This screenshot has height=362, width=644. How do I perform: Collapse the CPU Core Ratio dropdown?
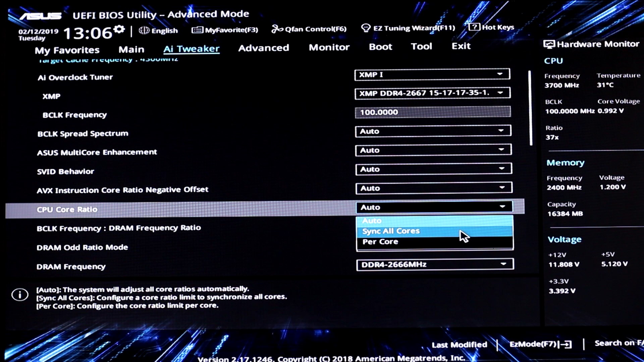(434, 207)
